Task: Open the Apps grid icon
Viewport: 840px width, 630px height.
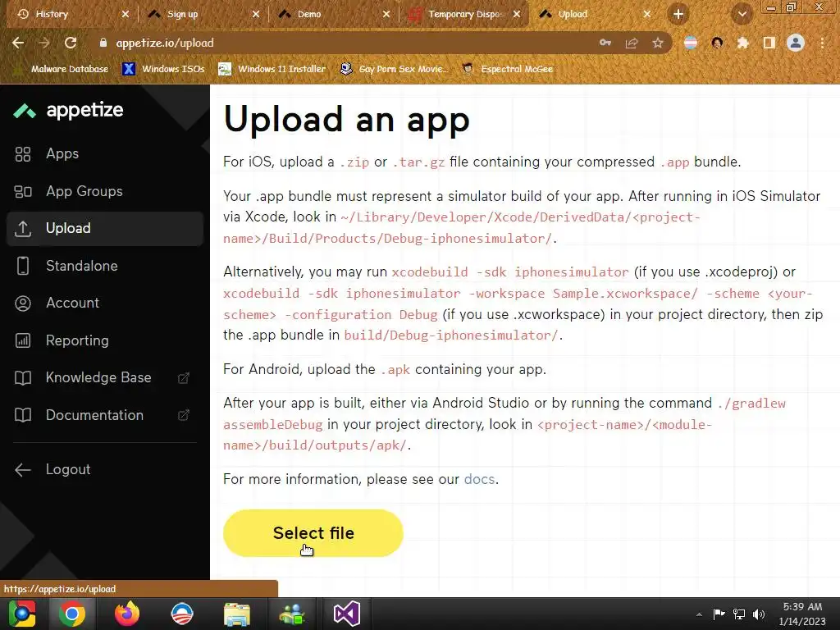Action: click(22, 153)
